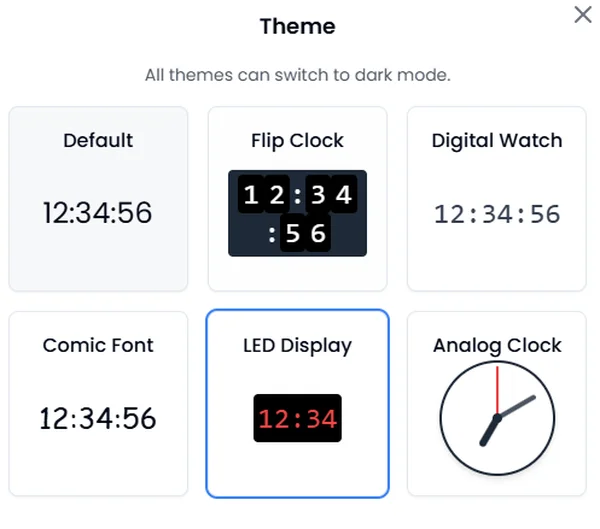Select the Default theme card
Viewport: 600px width, 529px height.
tap(98, 199)
